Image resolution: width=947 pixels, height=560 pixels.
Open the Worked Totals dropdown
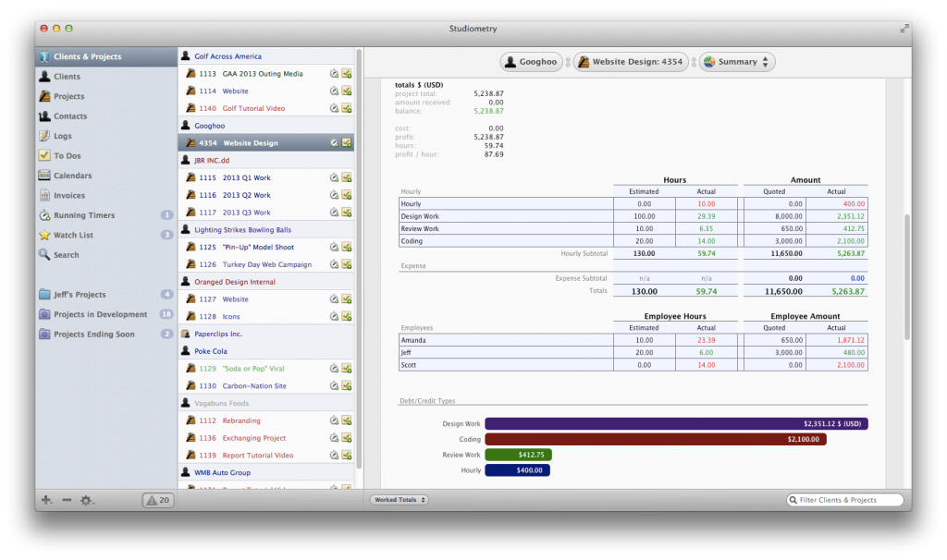tap(399, 499)
